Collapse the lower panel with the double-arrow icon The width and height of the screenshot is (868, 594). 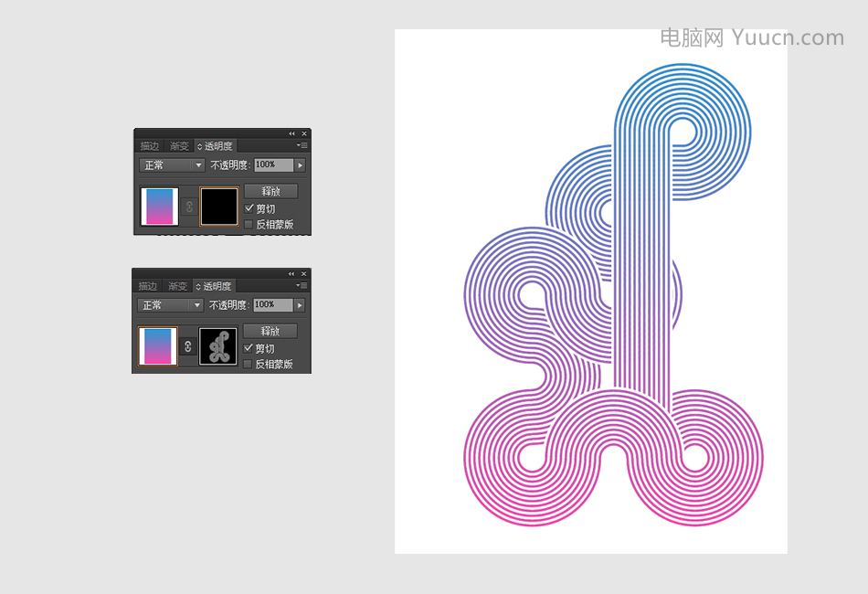(x=291, y=273)
